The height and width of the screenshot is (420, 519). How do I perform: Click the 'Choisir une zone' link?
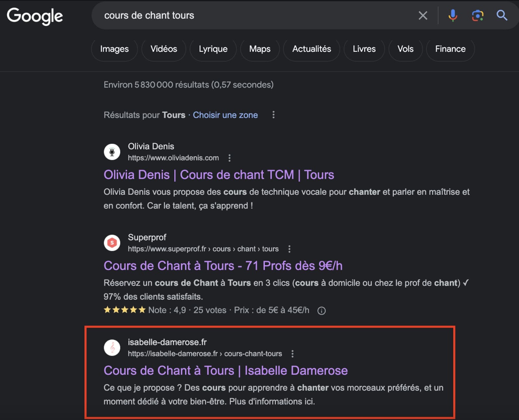click(225, 115)
